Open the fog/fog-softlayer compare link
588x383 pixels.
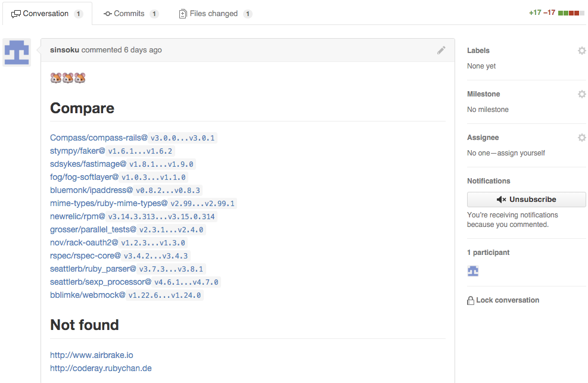pos(119,178)
